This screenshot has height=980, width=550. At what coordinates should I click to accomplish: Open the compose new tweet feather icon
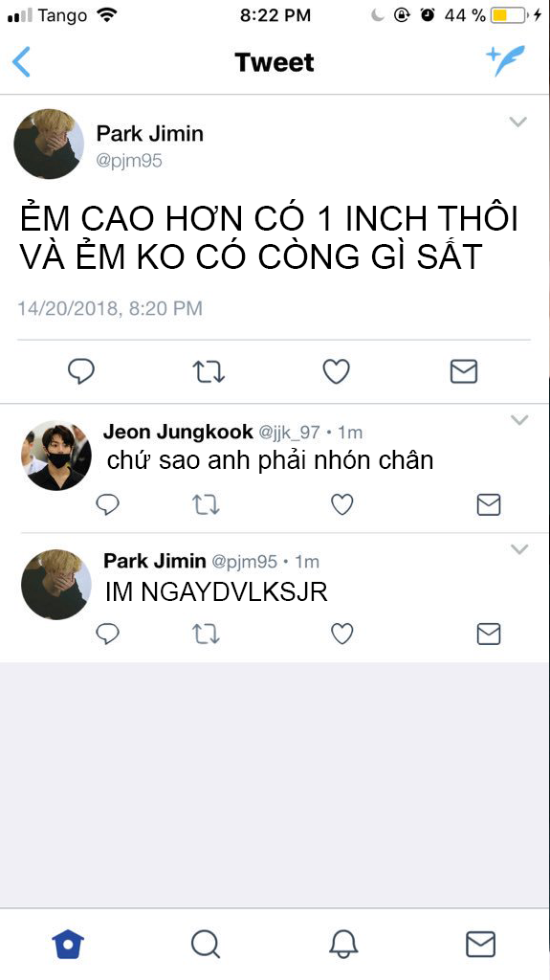click(x=506, y=60)
